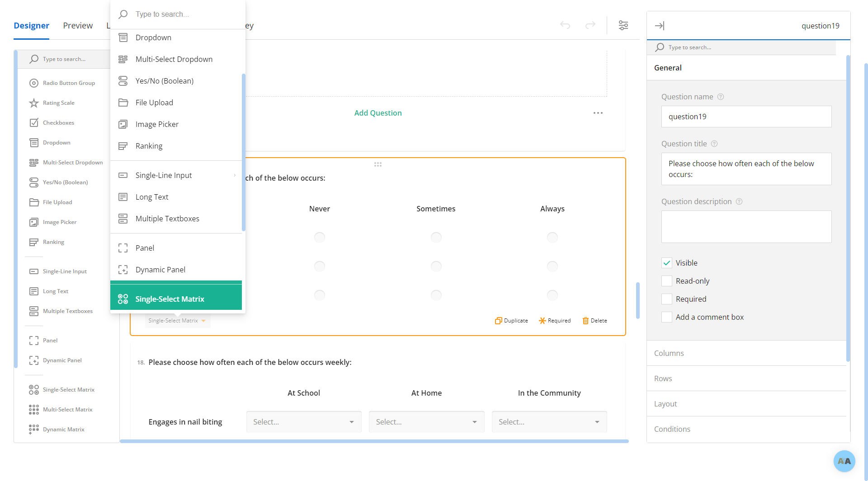Click help icon beside Question name
The image size is (868, 481).
tap(721, 97)
